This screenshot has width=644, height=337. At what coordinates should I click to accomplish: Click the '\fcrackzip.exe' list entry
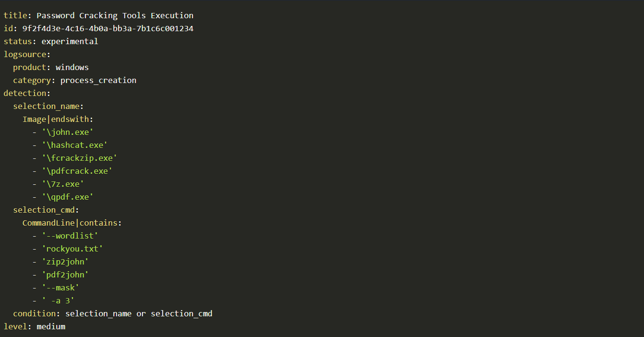(x=79, y=158)
